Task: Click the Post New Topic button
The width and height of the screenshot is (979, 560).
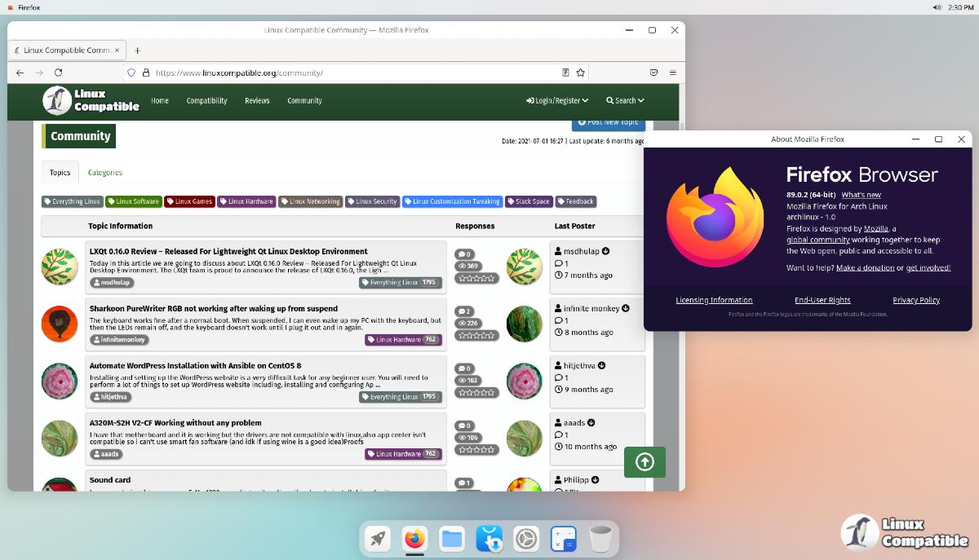Action: (x=608, y=123)
